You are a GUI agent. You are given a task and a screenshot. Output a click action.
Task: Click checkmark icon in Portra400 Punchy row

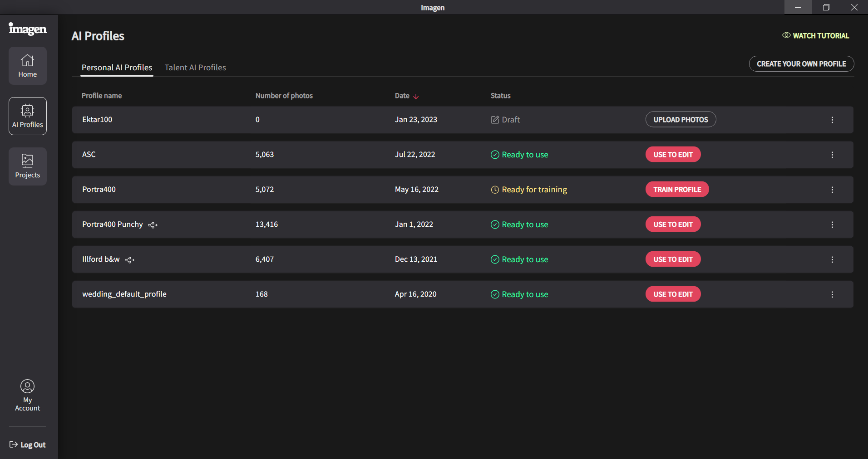coord(495,225)
